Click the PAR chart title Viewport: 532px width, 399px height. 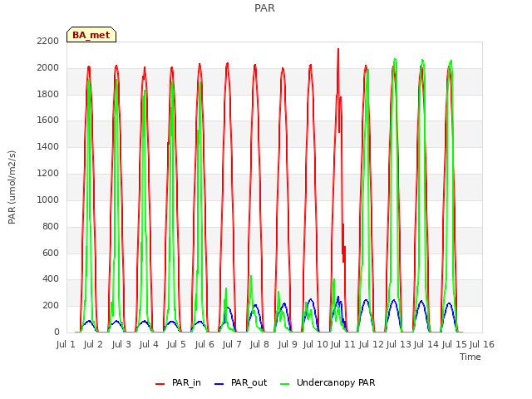(264, 8)
